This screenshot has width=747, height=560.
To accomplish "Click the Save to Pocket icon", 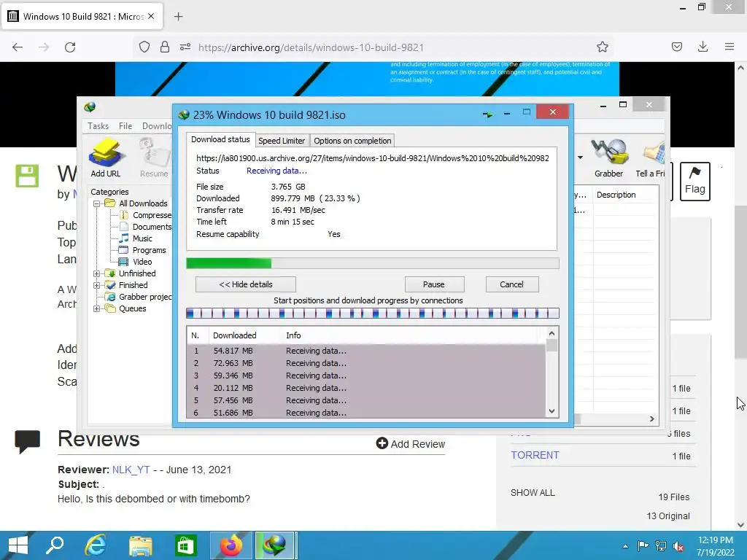I will click(677, 47).
